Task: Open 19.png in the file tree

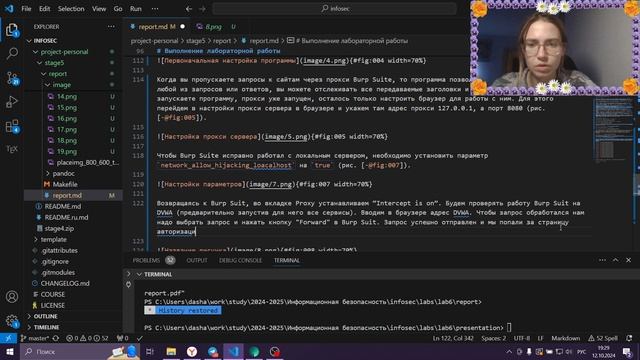Action: [67, 151]
